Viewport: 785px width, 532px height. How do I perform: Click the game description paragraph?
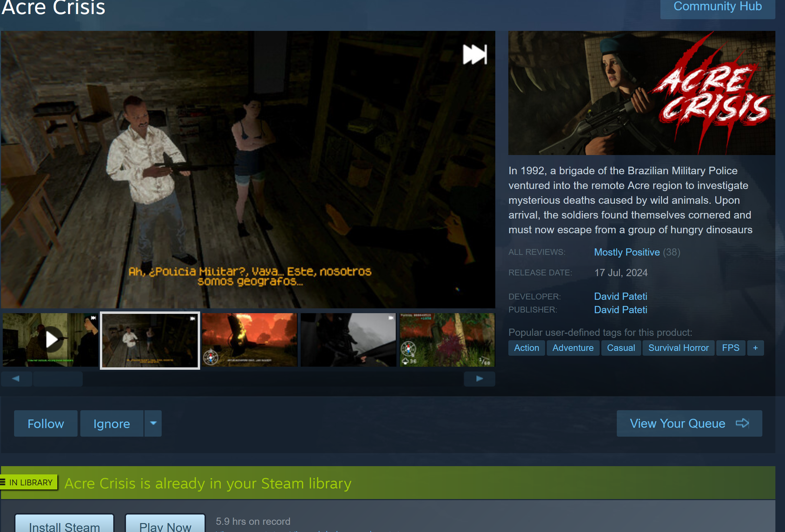point(630,200)
